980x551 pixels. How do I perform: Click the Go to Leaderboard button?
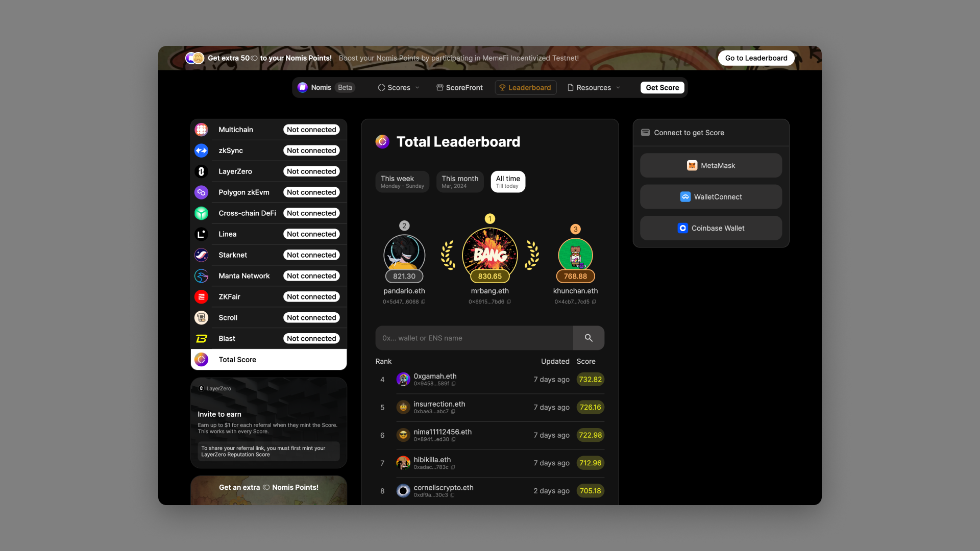point(756,58)
